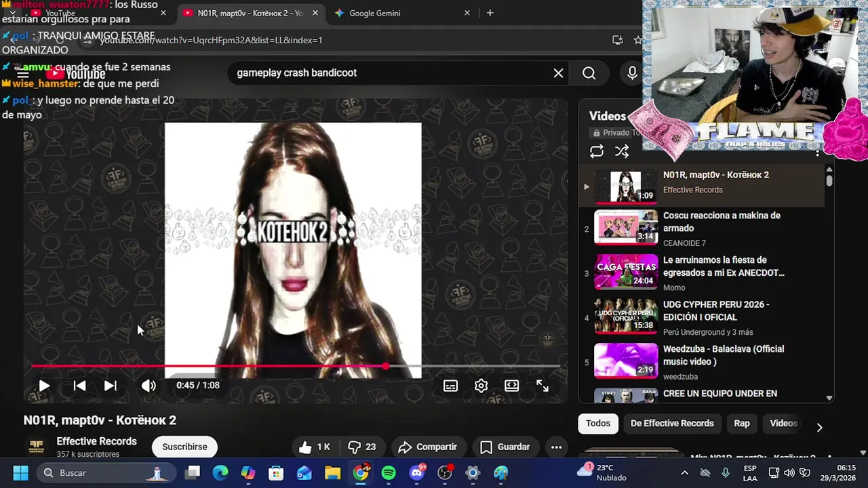Open the weather widget showing 23°C
This screenshot has width=868, height=488.
coord(602,472)
